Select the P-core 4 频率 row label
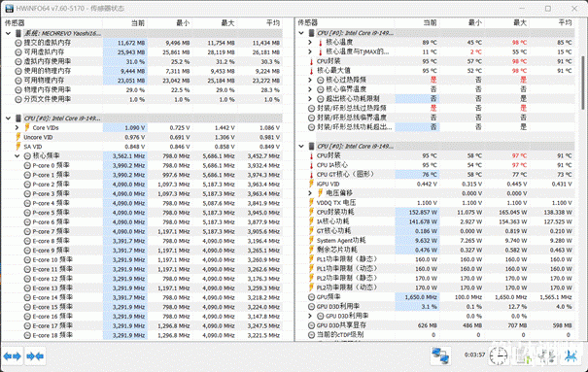 [x=51, y=203]
